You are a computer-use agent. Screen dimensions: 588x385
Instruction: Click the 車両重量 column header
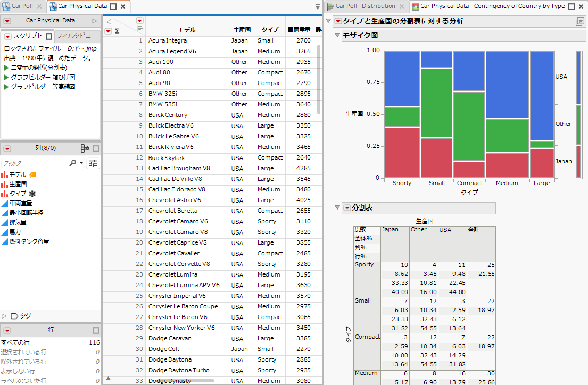[x=299, y=30]
